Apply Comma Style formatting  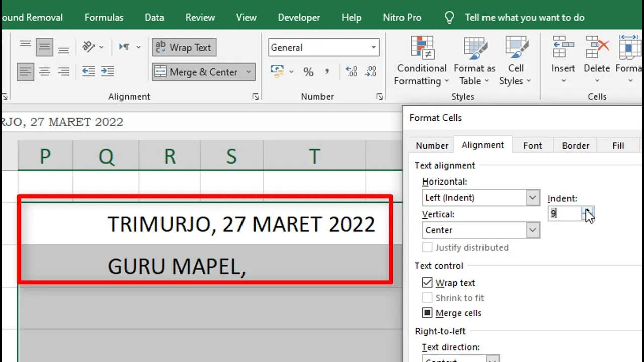coord(327,72)
